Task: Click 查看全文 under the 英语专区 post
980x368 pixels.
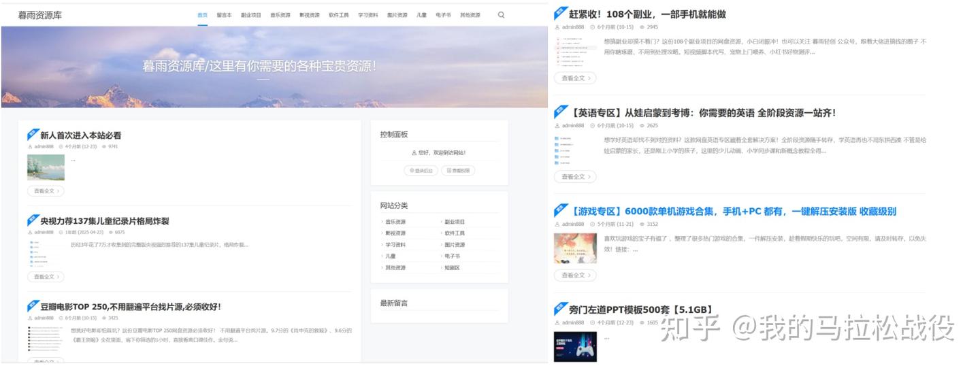Action: pyautogui.click(x=575, y=177)
